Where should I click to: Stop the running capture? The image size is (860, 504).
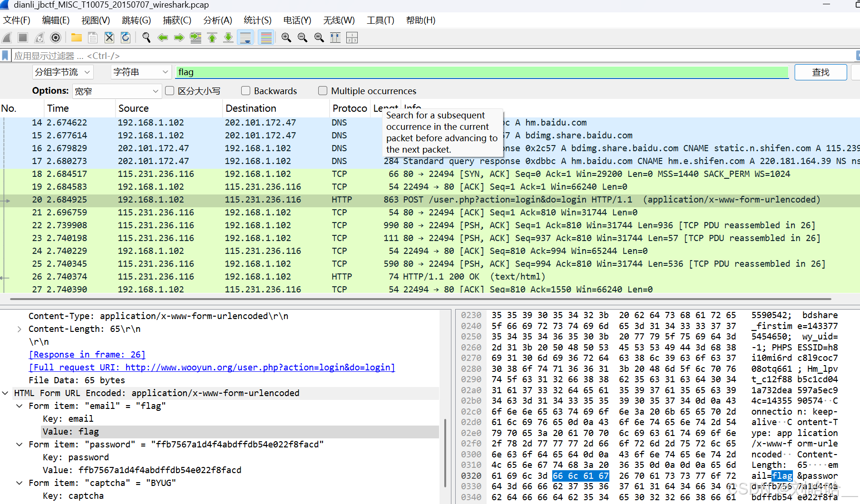tap(23, 38)
